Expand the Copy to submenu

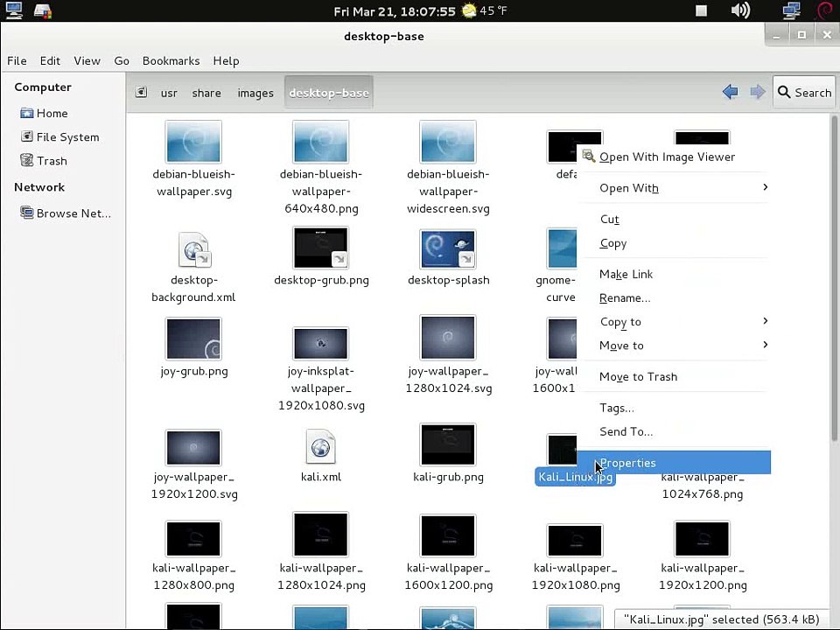[x=674, y=322]
